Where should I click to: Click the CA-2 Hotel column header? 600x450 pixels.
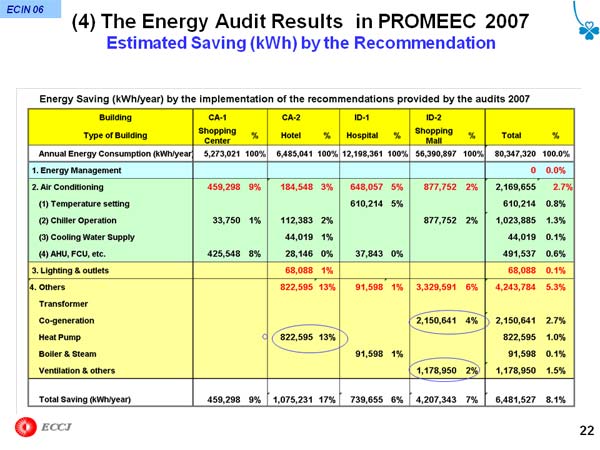coord(291,126)
